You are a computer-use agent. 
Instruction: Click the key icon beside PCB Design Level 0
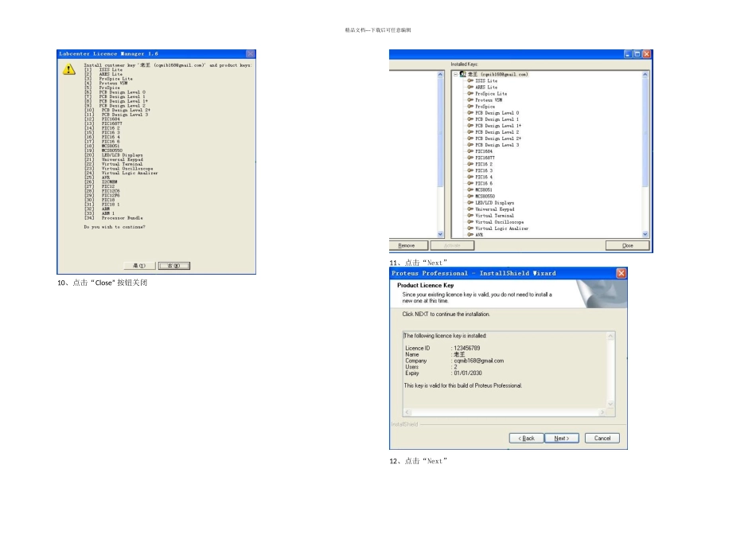(470, 113)
